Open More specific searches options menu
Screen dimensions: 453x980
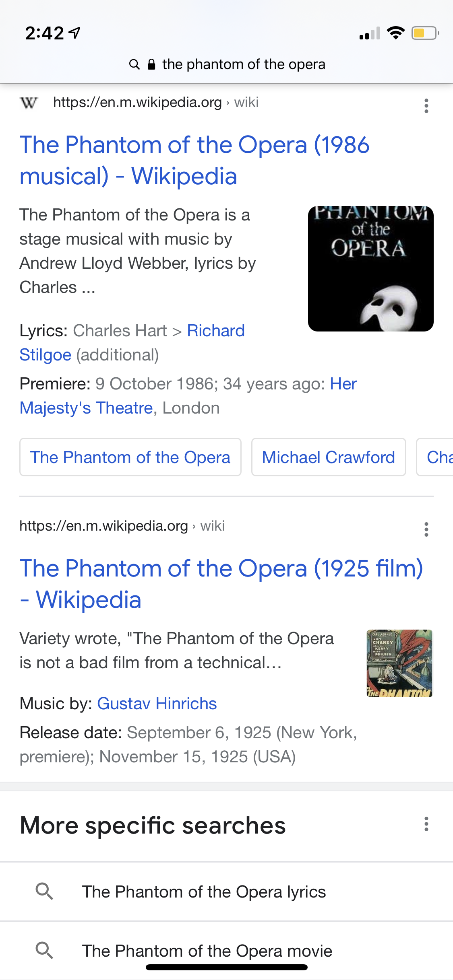426,824
